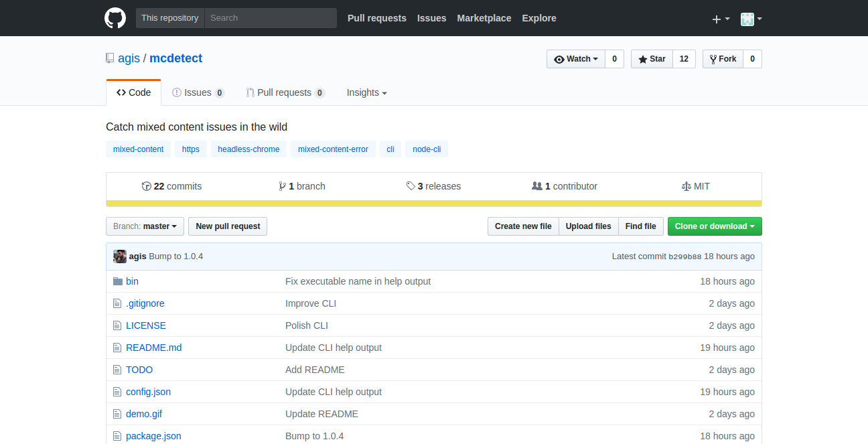The image size is (868, 444).
Task: Star the mcdetect repository
Action: point(652,59)
